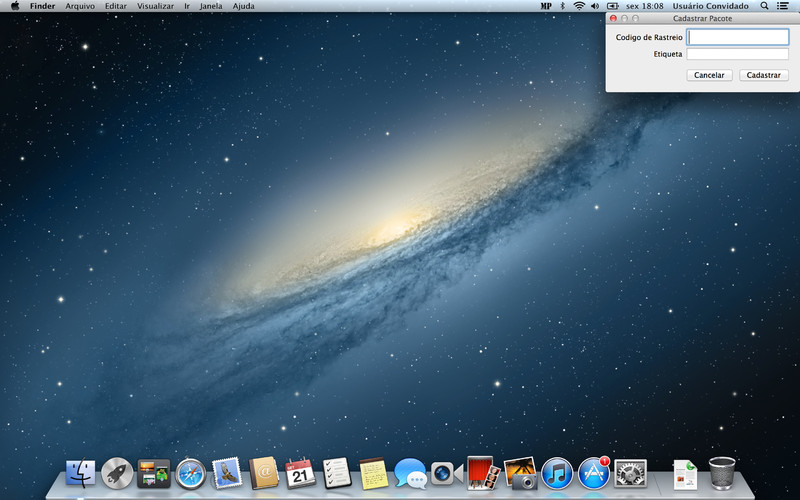The width and height of the screenshot is (800, 500).
Task: Open the Ir menu
Action: [x=187, y=6]
